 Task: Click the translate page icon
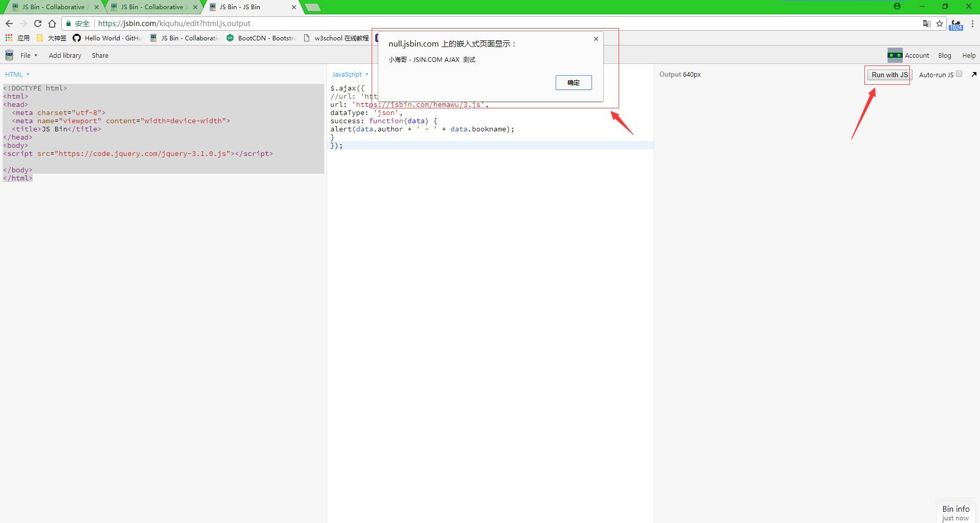[x=926, y=24]
